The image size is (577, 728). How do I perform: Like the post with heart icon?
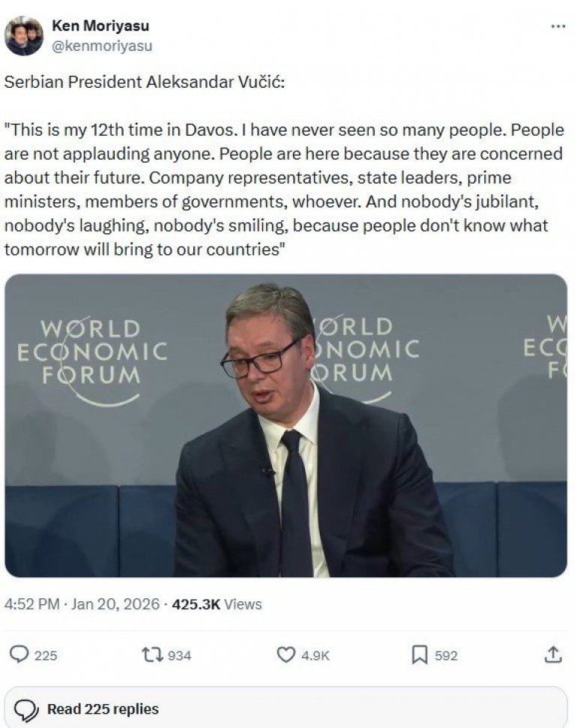286,655
